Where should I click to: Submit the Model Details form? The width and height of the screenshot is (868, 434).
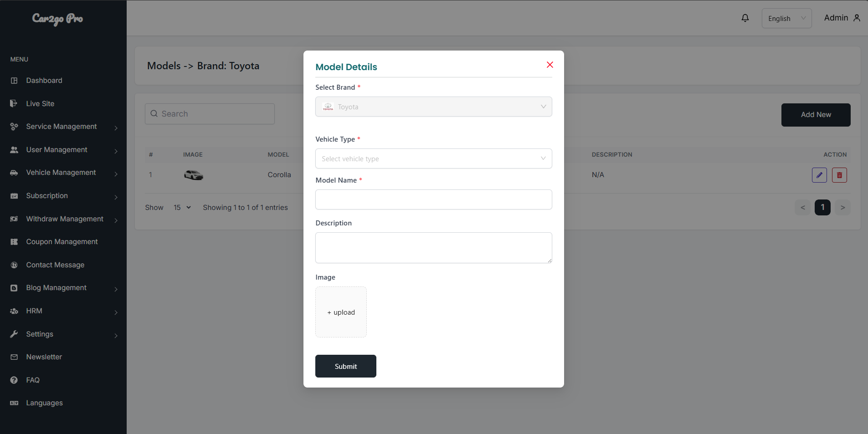click(346, 366)
